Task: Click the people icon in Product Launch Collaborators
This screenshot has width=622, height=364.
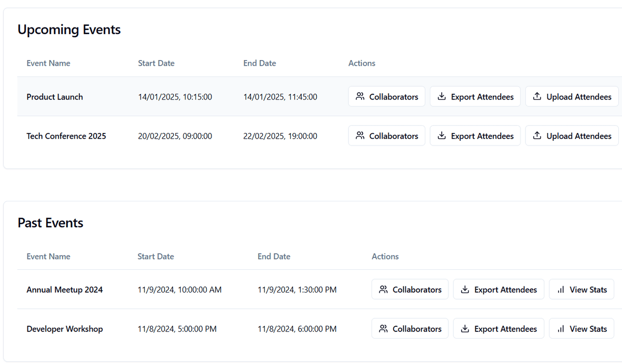Action: click(360, 96)
